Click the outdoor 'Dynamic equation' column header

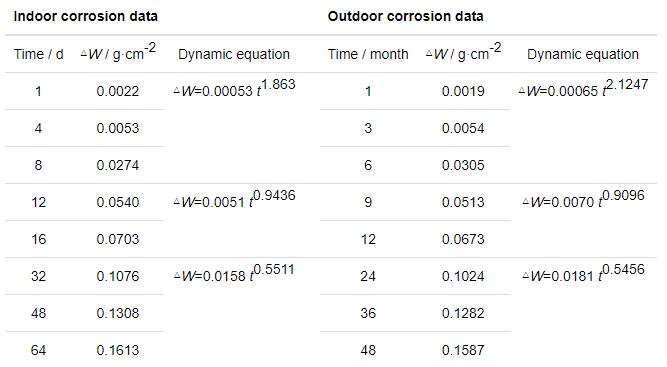[583, 54]
